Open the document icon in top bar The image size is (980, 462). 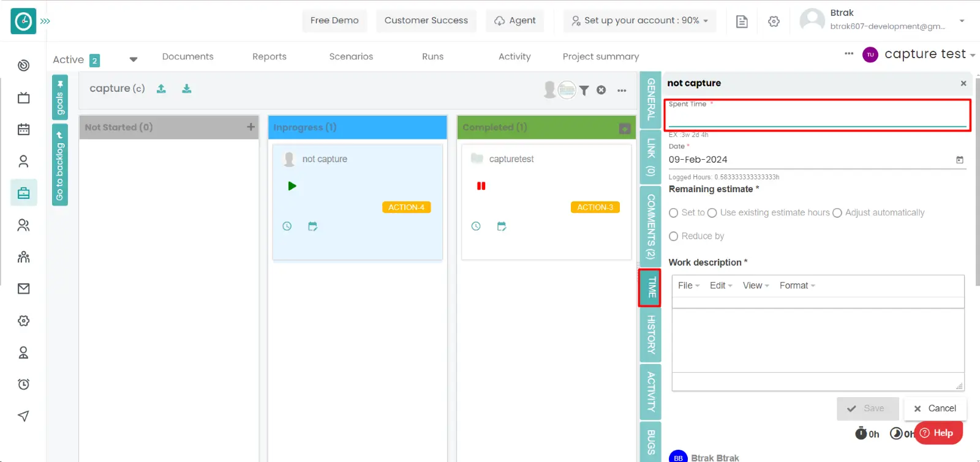click(x=742, y=21)
